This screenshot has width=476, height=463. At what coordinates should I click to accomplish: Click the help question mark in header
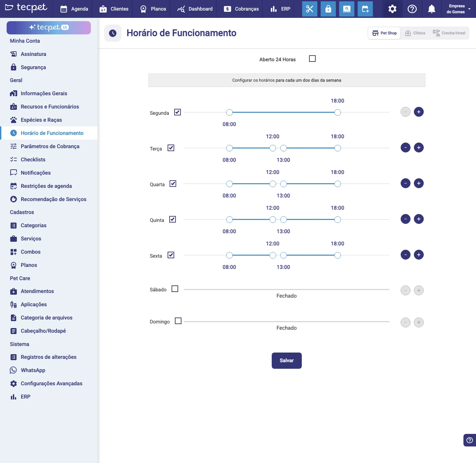point(412,9)
